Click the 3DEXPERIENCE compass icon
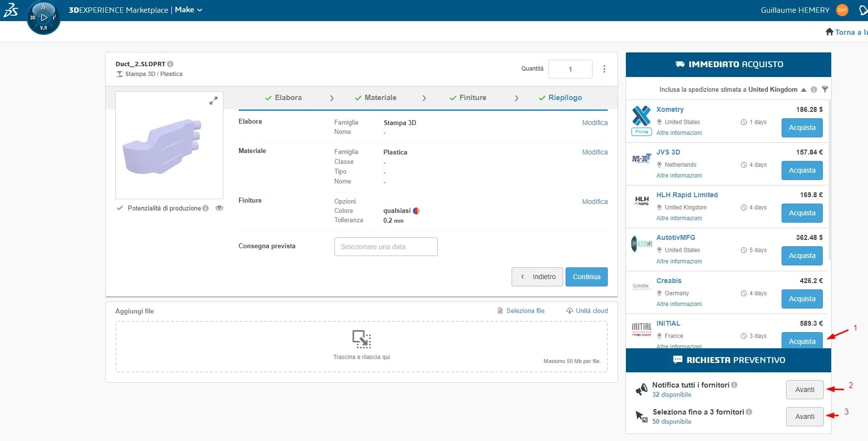Viewport: 868px width, 441px height. tap(43, 18)
